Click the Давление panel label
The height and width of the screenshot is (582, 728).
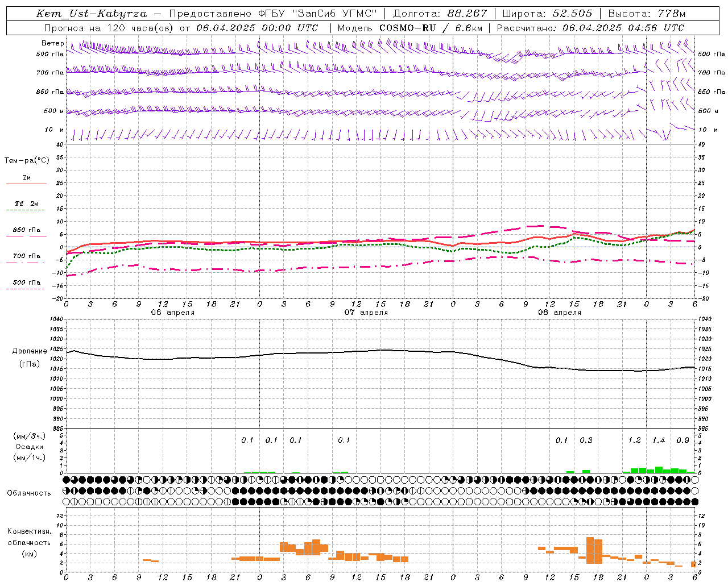(30, 351)
